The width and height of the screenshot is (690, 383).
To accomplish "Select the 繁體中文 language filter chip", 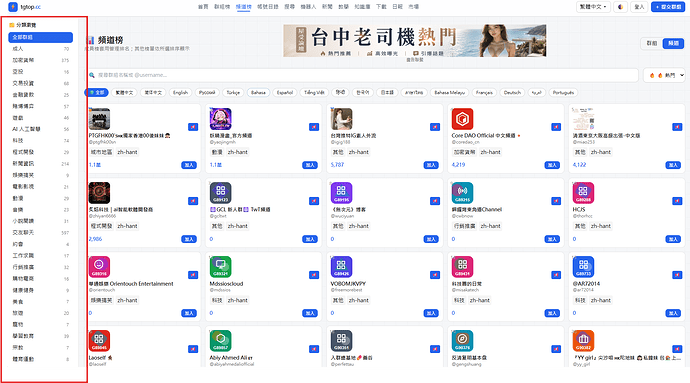I will (124, 92).
